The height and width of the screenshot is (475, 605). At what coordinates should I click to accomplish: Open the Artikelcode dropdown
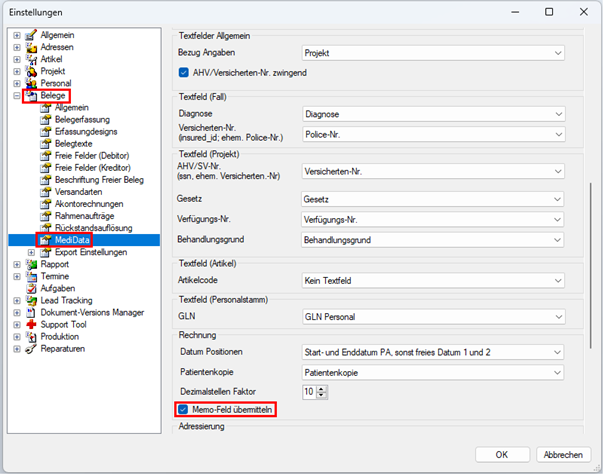pos(433,281)
